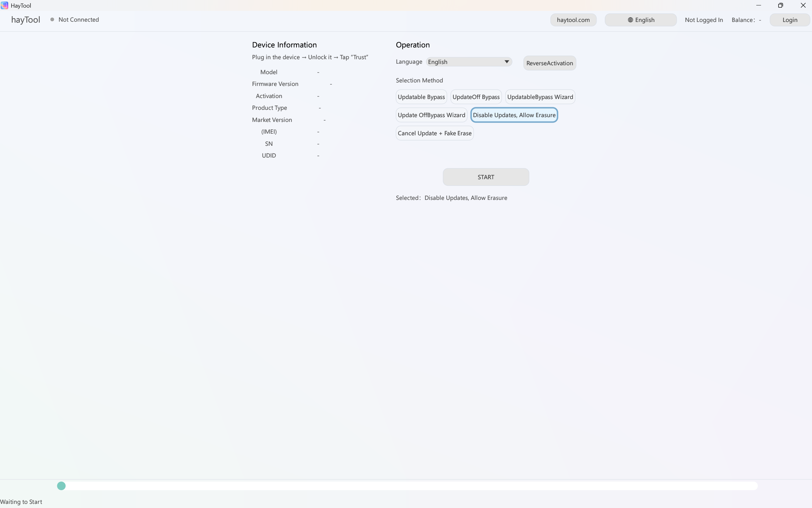Click the Language dropdown arrow
812x508 pixels.
(x=507, y=61)
